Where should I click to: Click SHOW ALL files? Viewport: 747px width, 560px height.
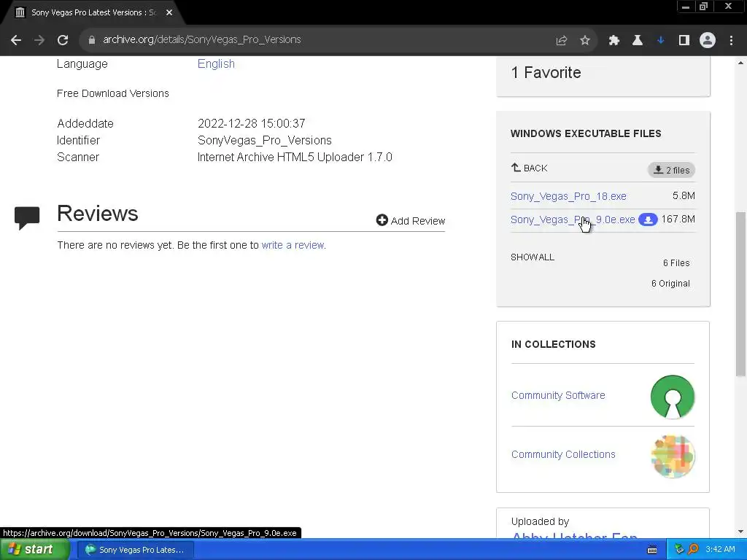533,257
